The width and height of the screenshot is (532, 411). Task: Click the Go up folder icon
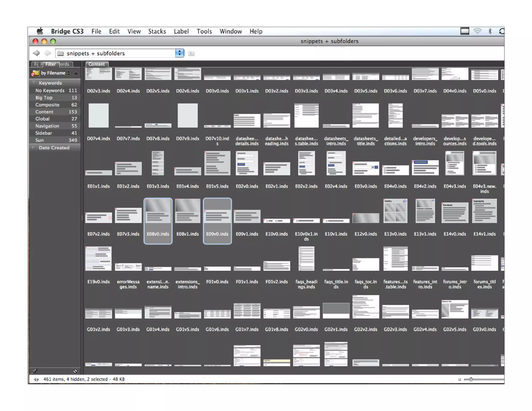point(191,54)
